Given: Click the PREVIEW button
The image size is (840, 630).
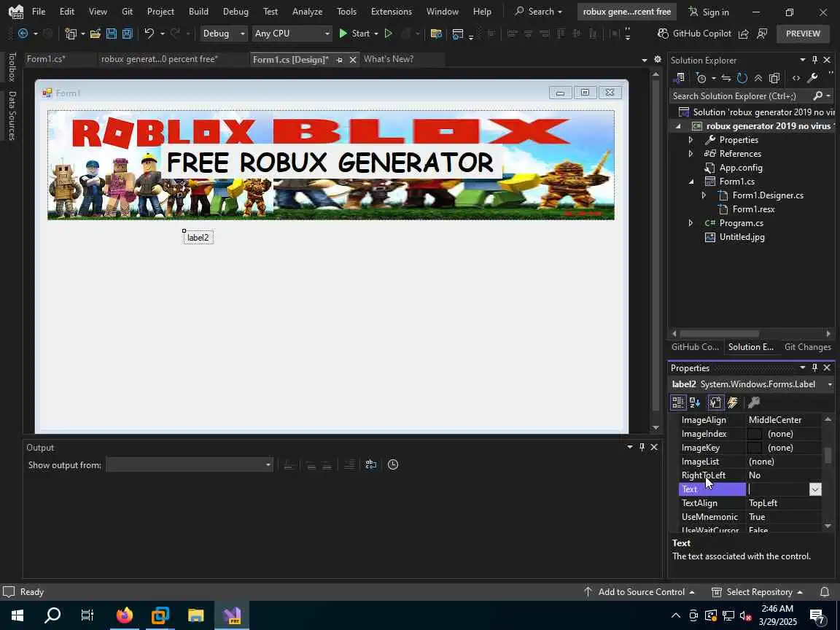Looking at the screenshot, I should tap(803, 34).
